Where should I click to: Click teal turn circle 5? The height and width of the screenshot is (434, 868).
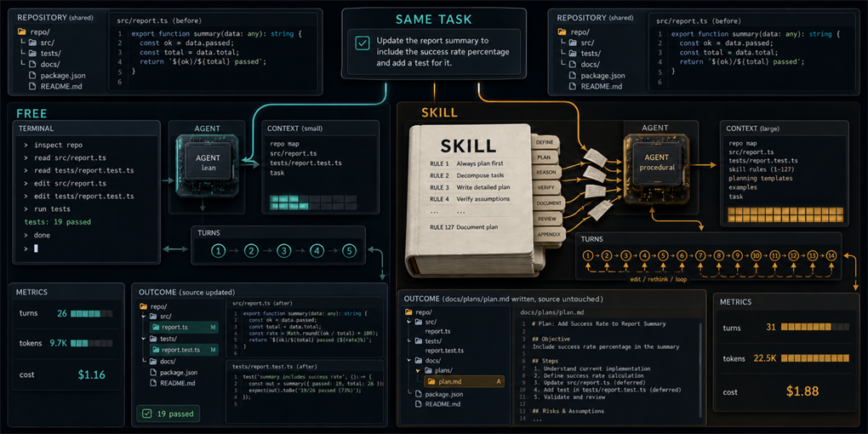pos(349,251)
